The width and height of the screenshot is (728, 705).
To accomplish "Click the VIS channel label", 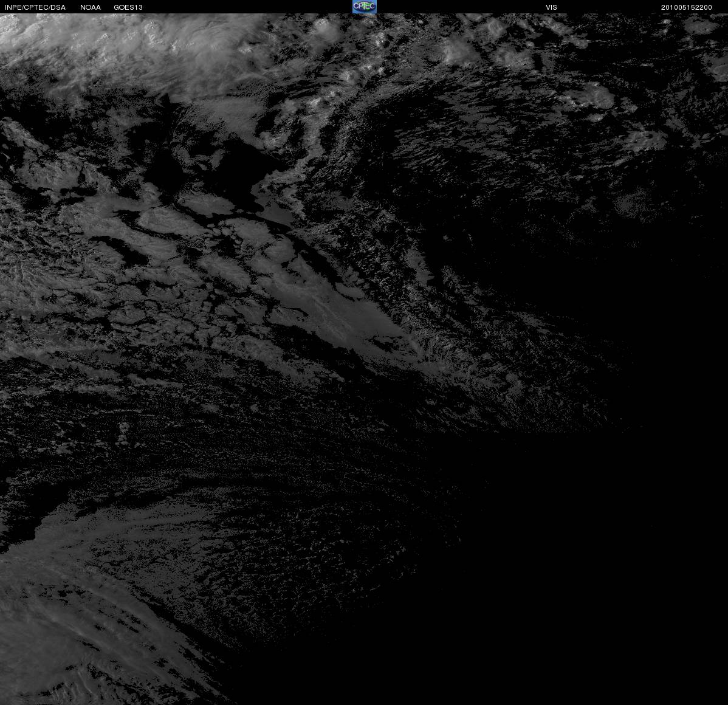I will coord(551,7).
